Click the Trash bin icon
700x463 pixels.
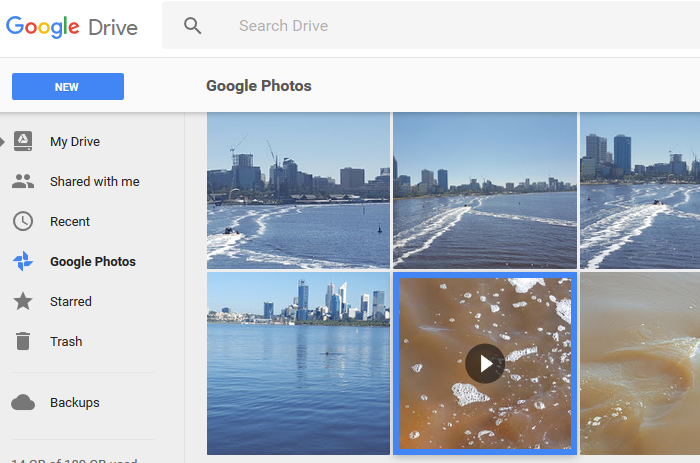pos(23,341)
